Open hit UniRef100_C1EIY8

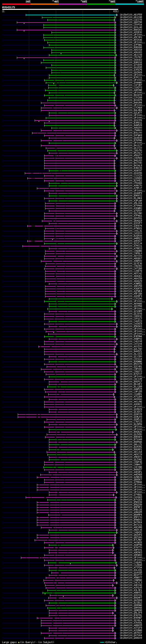tap(131, 20)
